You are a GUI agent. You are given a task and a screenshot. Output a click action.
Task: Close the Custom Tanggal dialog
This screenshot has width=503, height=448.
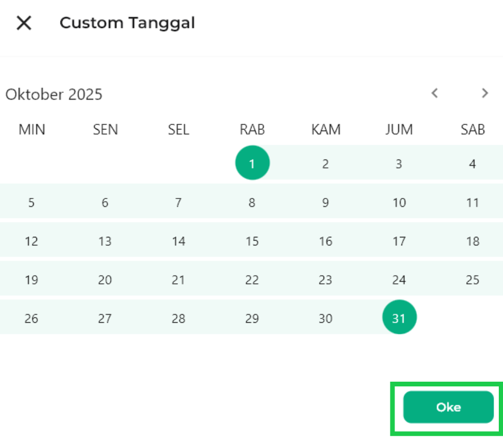24,23
